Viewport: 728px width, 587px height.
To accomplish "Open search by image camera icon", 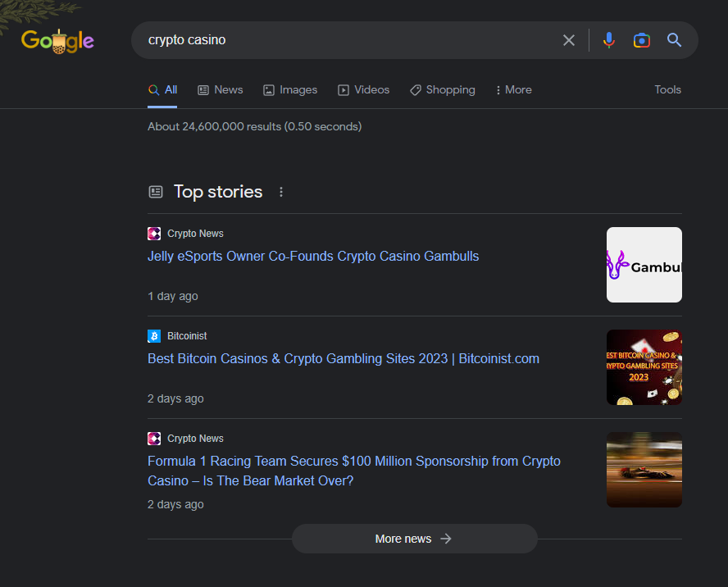I will pos(642,40).
